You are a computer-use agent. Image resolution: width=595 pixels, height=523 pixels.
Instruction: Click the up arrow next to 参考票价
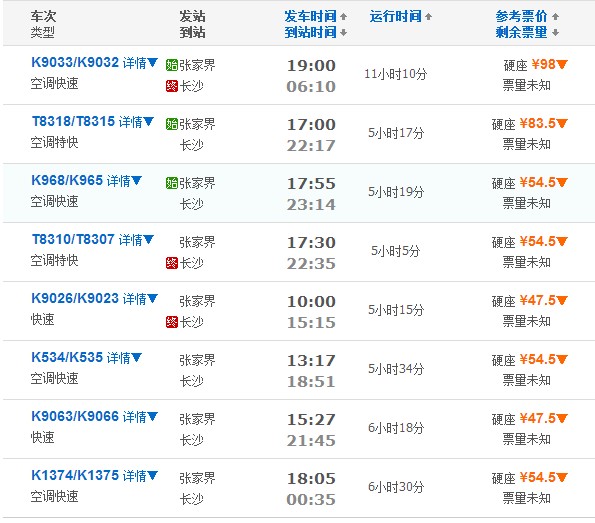coord(555,16)
